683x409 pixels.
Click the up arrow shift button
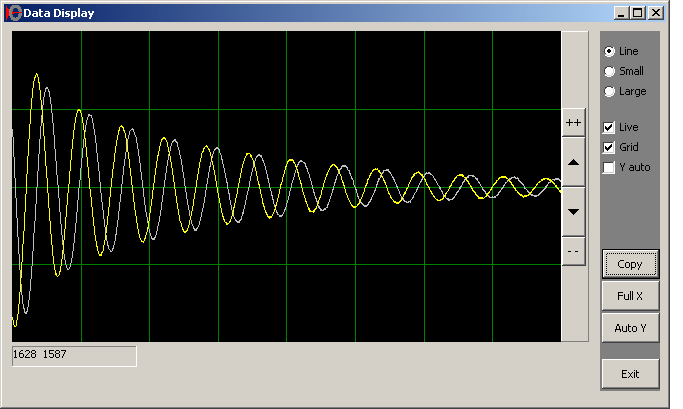(x=573, y=163)
